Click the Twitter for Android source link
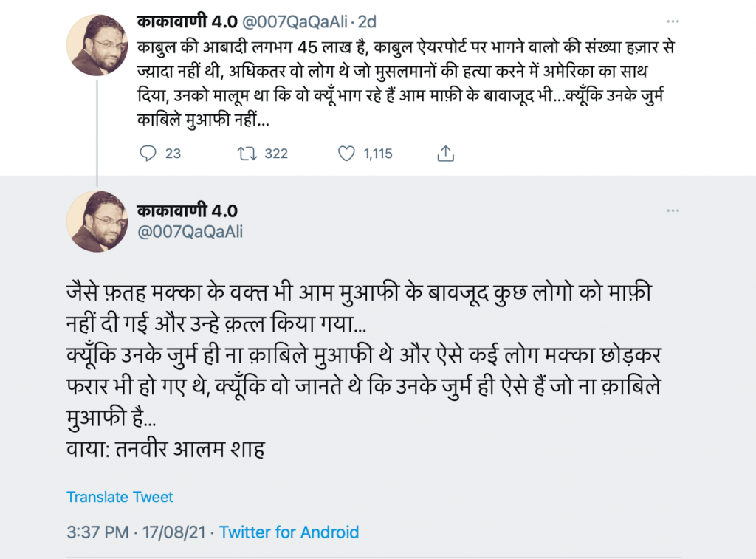 click(289, 532)
